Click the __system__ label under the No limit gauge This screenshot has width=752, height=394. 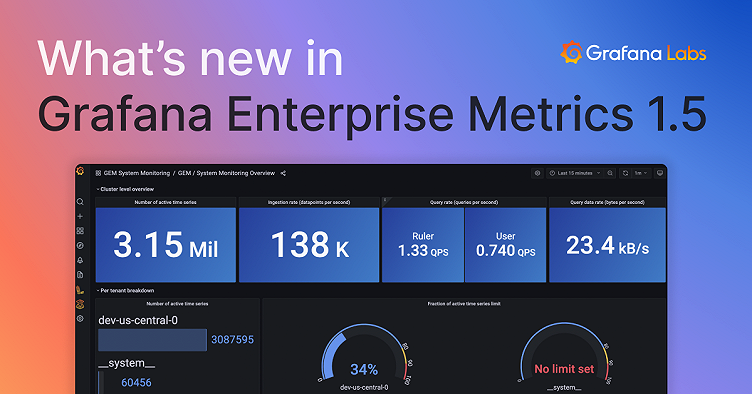(x=564, y=387)
